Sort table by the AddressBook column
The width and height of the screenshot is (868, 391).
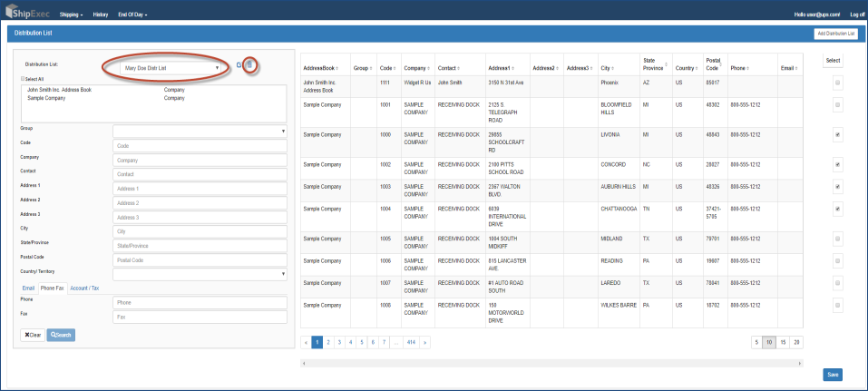click(320, 68)
